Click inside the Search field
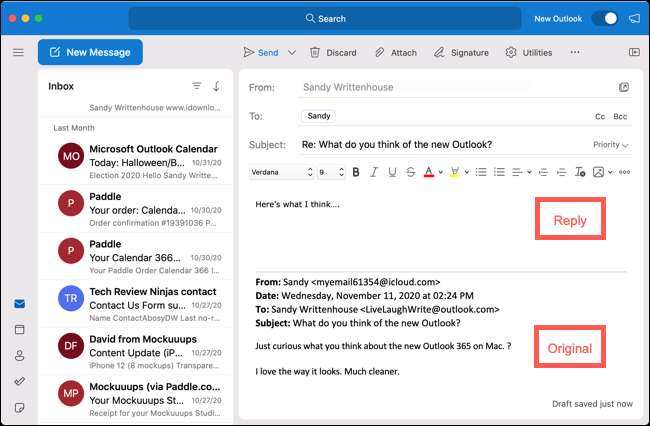The width and height of the screenshot is (650, 426). point(325,18)
